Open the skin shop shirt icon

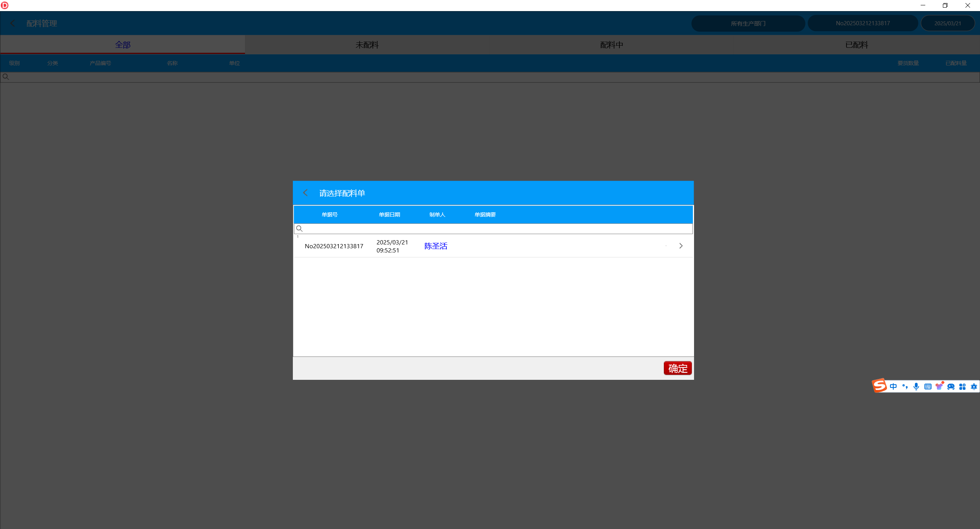(939, 386)
